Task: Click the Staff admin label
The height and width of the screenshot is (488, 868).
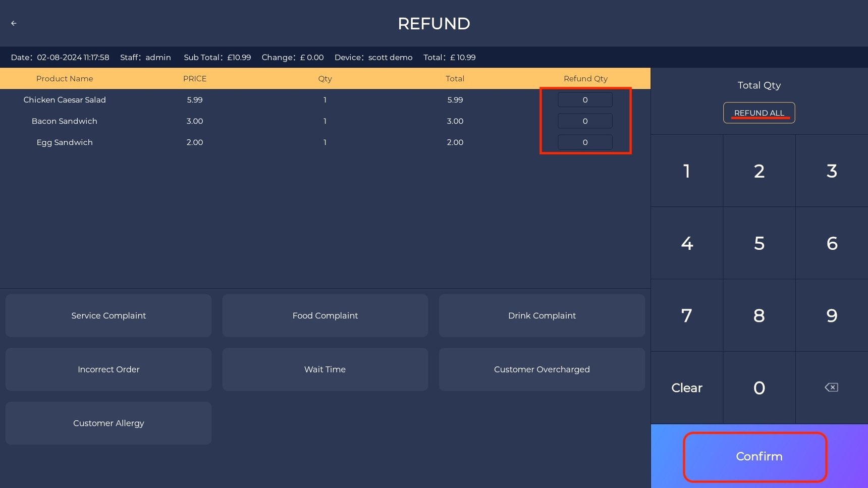Action: click(145, 58)
